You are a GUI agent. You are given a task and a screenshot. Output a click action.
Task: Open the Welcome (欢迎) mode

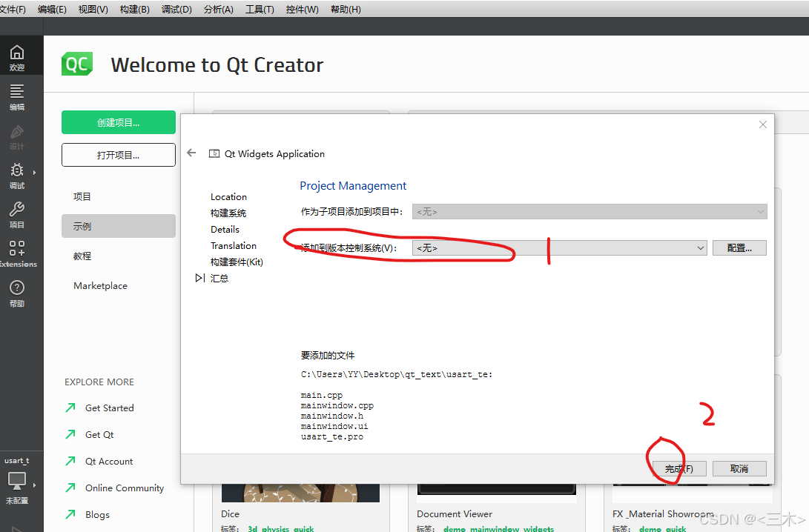[x=17, y=58]
